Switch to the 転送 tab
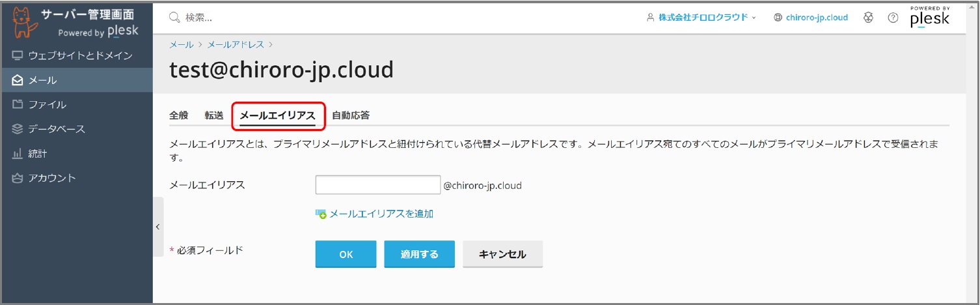 [x=213, y=115]
